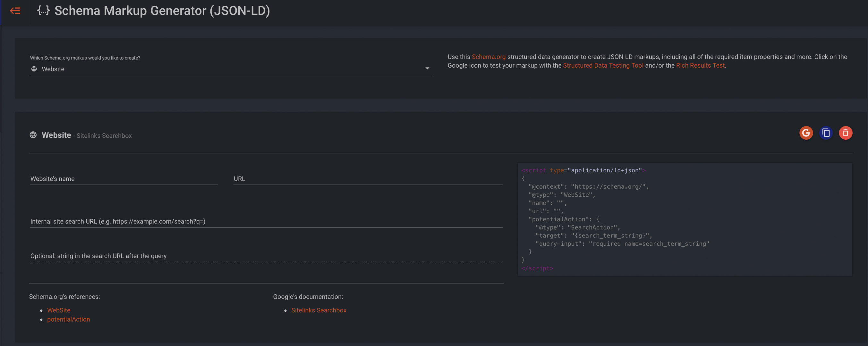Click 'Which Schema.org markup would you like' label
868x346 pixels.
85,58
